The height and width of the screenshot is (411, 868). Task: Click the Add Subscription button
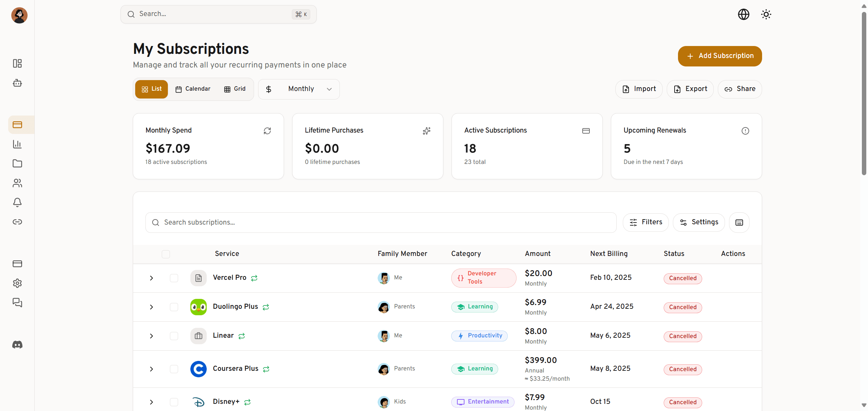(719, 56)
